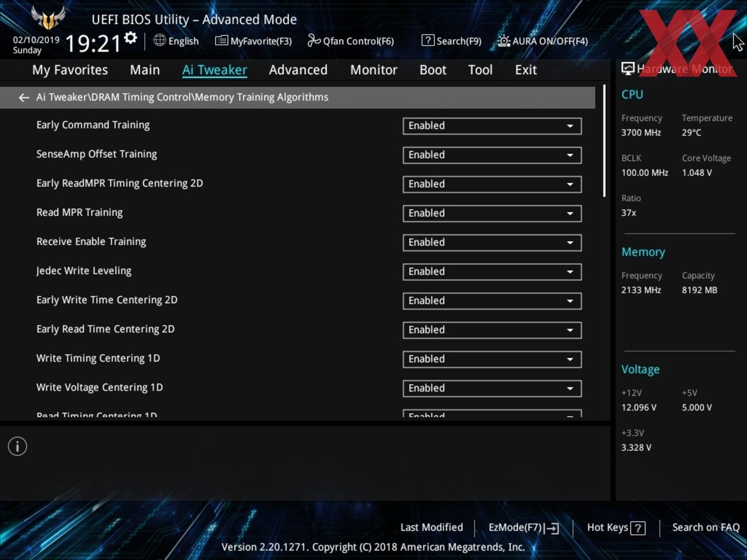Open Early Command Training dropdown
747x560 pixels.
click(492, 126)
